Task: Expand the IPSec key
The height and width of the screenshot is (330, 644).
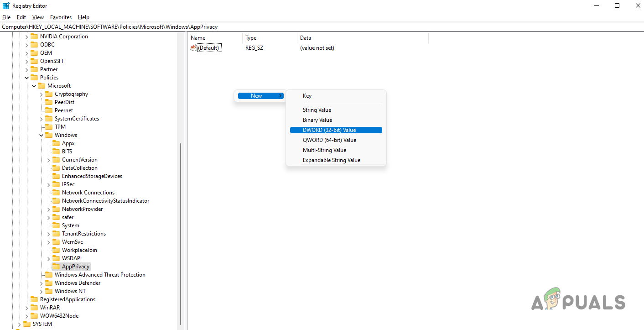Action: (48, 184)
